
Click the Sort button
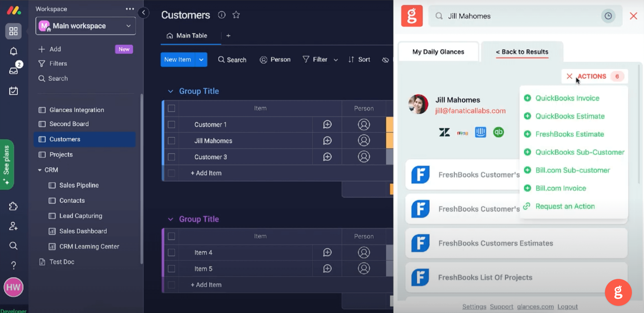point(359,59)
